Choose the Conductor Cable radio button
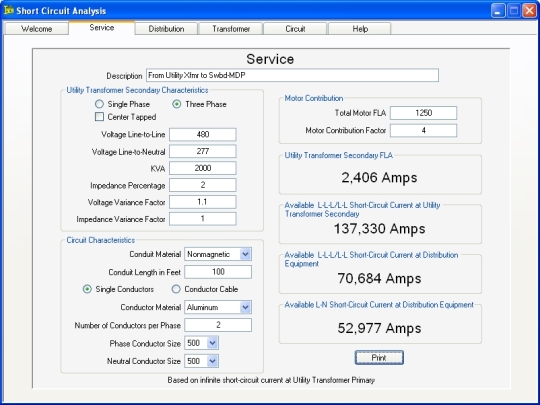Screen dimensions: 540x405 coord(176,289)
